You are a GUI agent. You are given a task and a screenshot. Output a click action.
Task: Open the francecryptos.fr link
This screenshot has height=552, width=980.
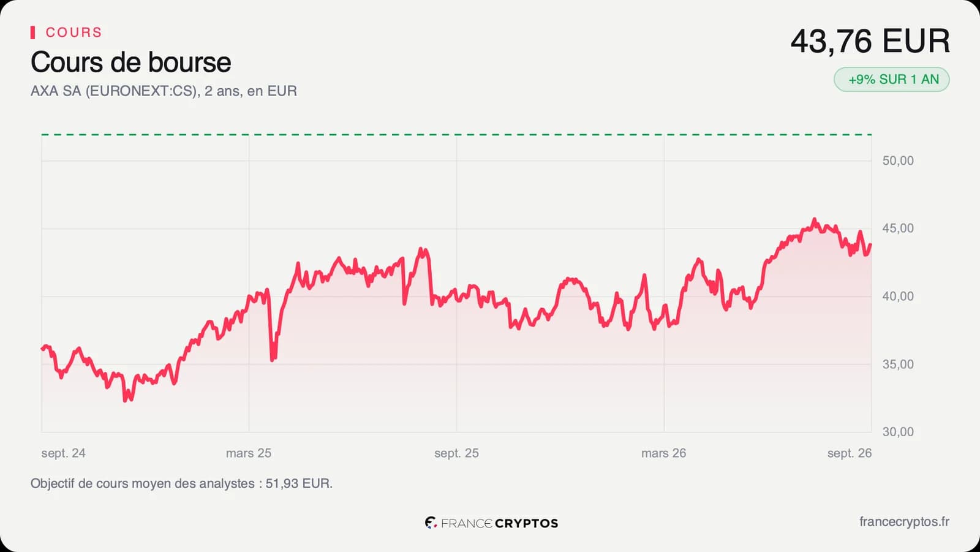pyautogui.click(x=904, y=522)
